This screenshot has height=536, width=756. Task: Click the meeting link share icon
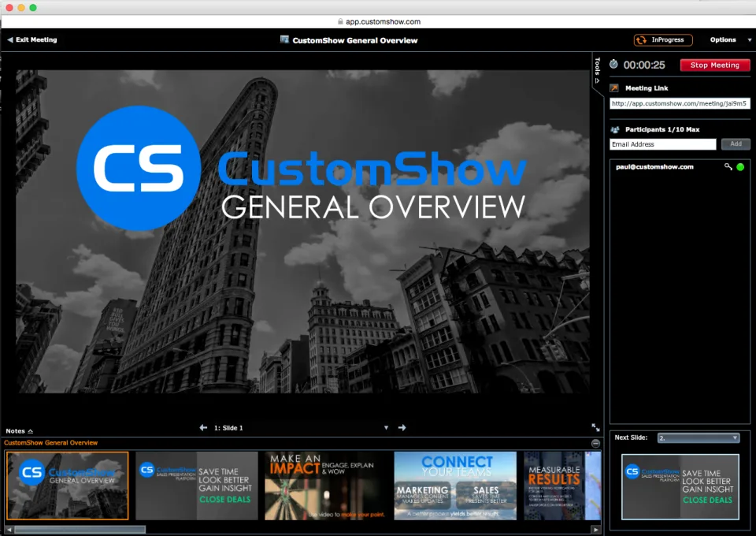(614, 87)
